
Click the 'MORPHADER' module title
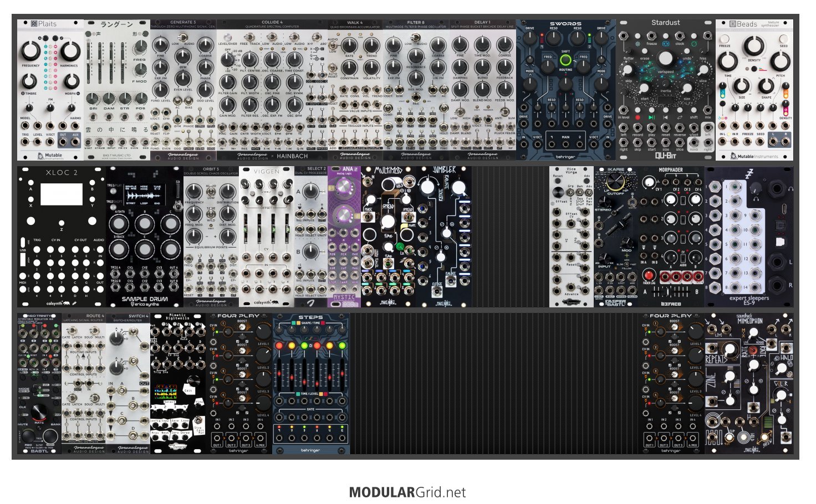click(x=671, y=170)
